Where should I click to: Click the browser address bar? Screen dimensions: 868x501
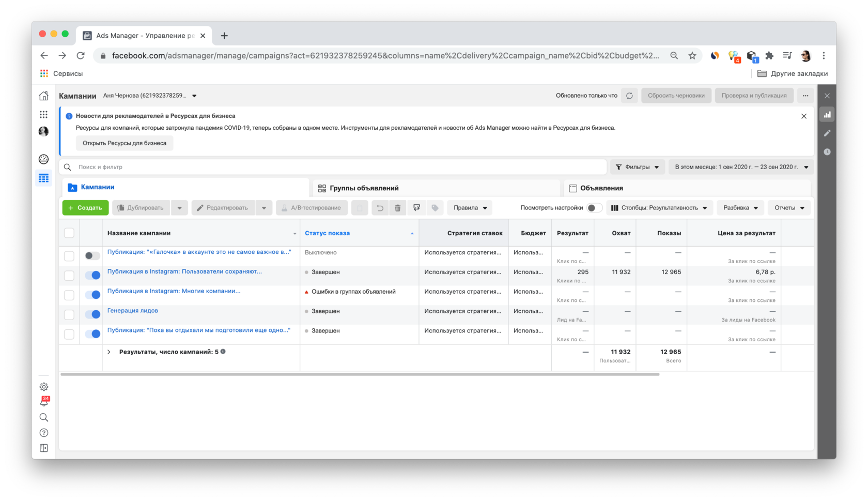click(x=385, y=56)
